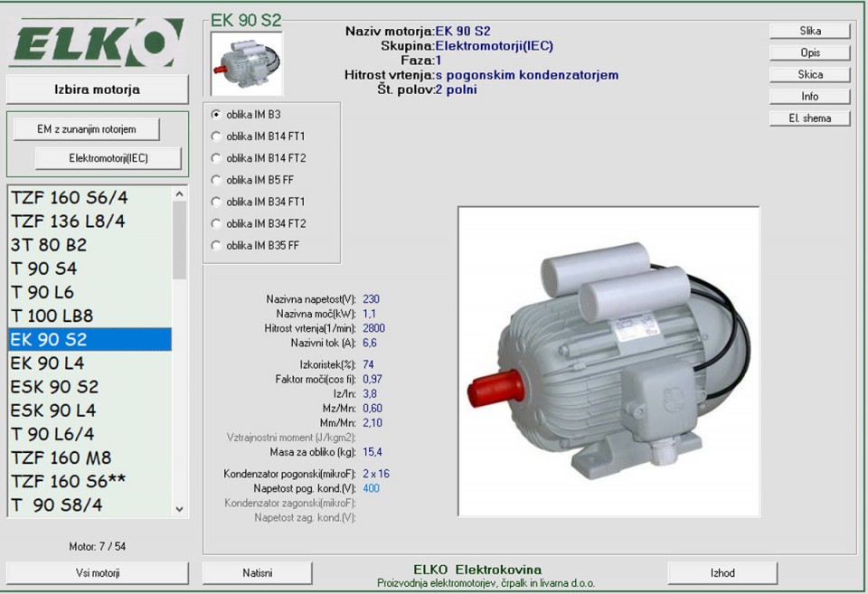
Task: Select highlighted motor EK 90 S2 in list
Action: point(90,339)
